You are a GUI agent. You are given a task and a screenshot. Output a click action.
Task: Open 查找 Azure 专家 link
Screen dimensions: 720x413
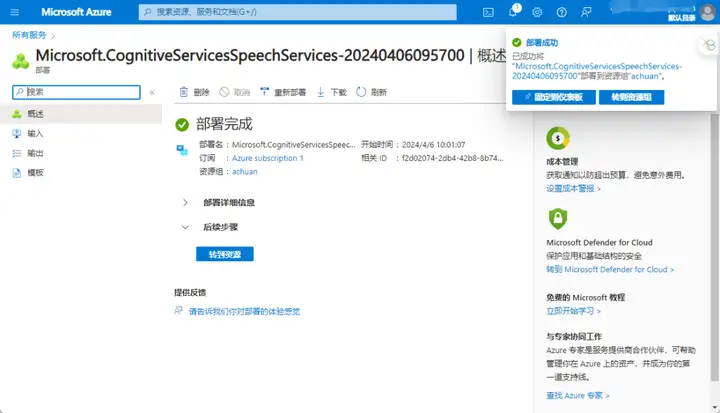click(578, 396)
